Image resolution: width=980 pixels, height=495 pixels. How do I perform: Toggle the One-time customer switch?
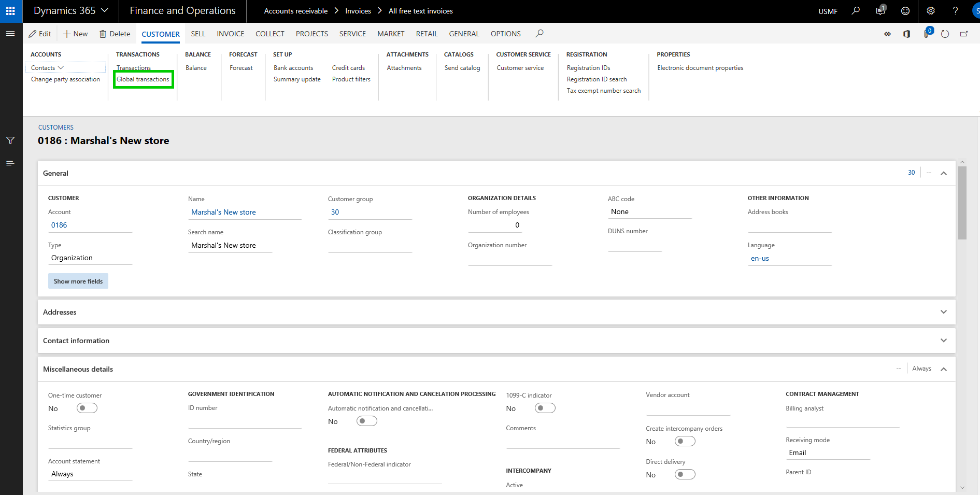(87, 408)
